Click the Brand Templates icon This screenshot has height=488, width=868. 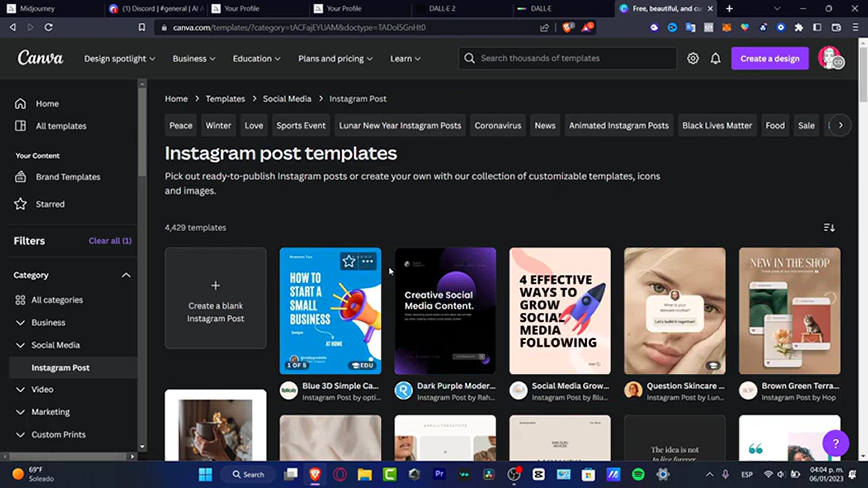pos(20,177)
